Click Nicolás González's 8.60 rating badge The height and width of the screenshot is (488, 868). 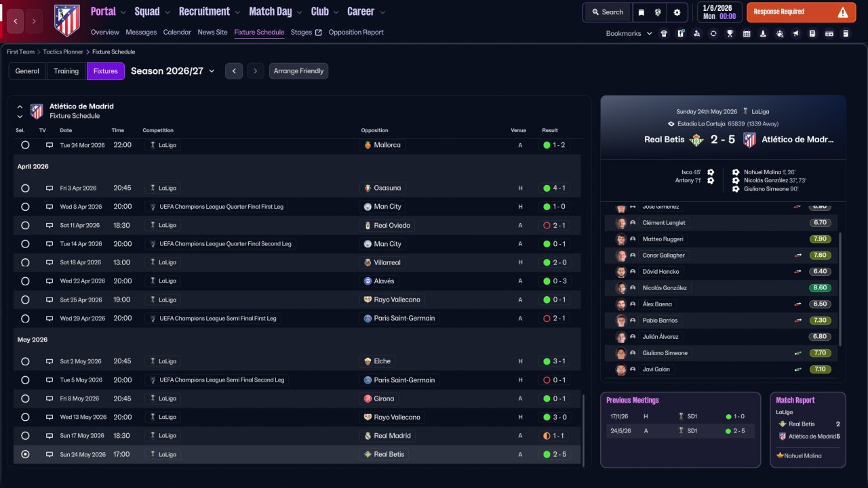tap(820, 288)
